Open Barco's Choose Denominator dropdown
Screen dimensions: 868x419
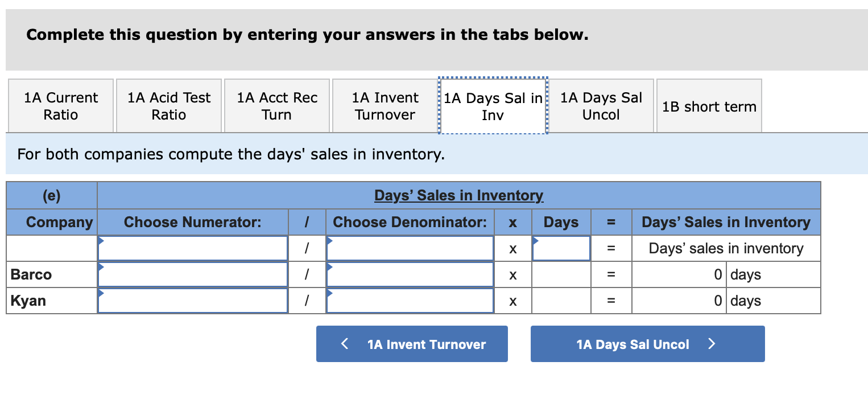409,274
